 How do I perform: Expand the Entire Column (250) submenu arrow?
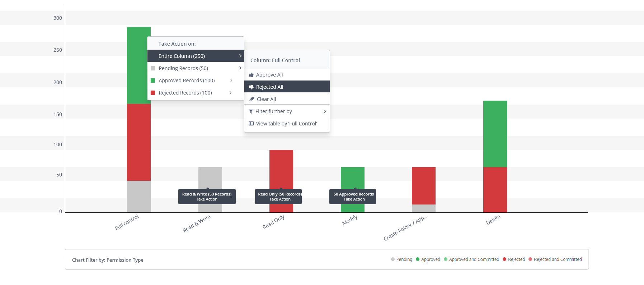point(240,56)
